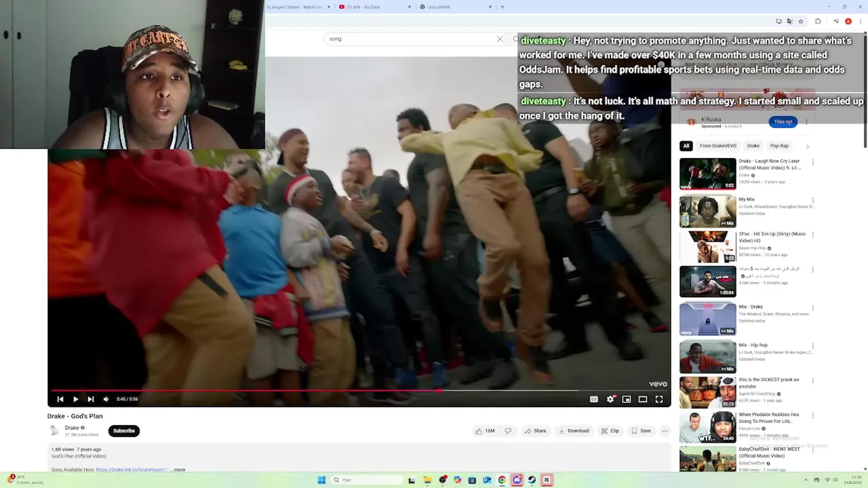The image size is (868, 488).
Task: Expand the description with '...more'
Action: [178, 470]
